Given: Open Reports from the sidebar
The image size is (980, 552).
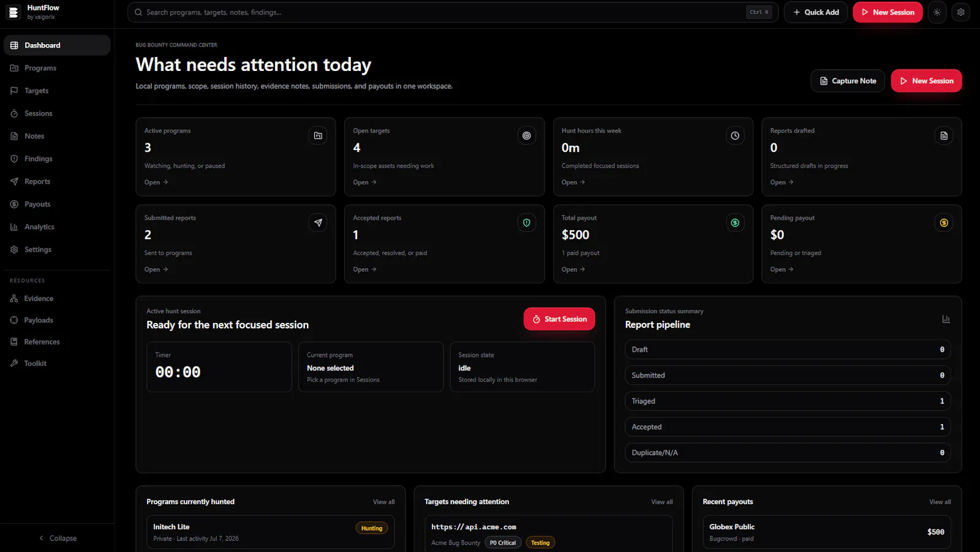Looking at the screenshot, I should tap(57, 181).
